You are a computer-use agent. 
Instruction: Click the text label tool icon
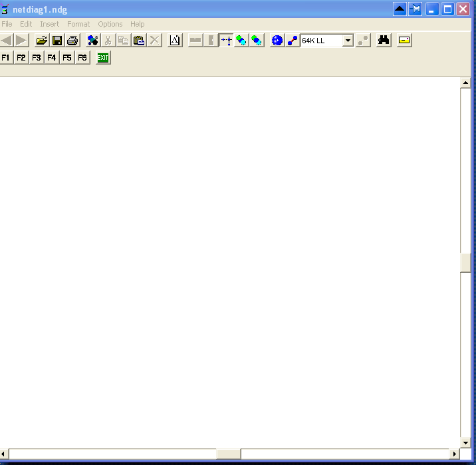(x=175, y=40)
